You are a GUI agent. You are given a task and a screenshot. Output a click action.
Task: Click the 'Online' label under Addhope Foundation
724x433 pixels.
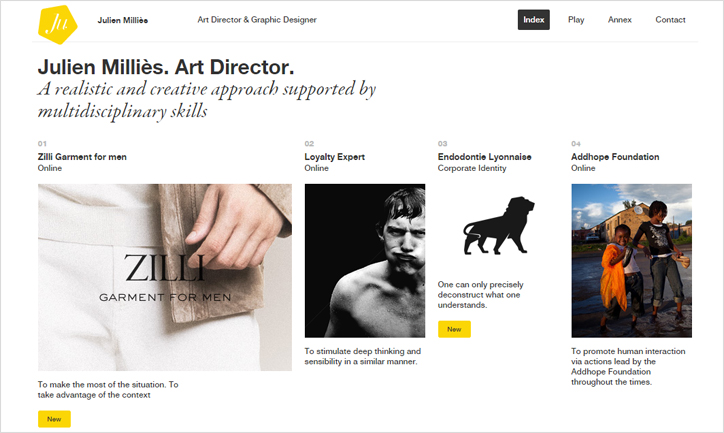click(583, 168)
